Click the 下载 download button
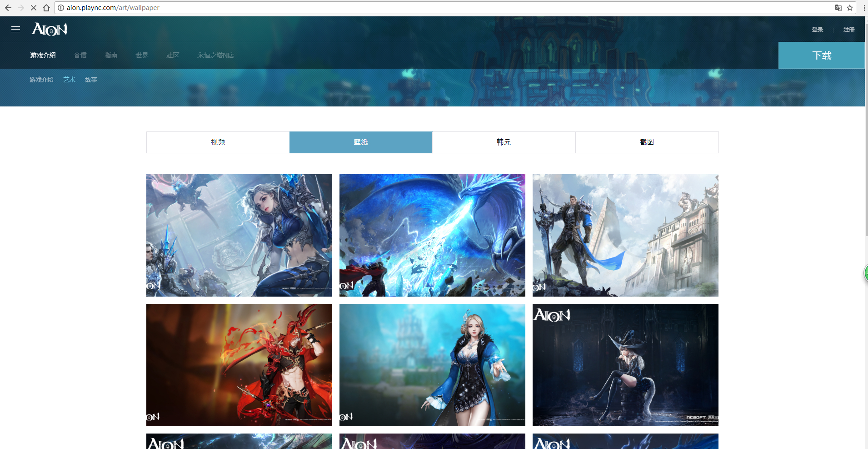The height and width of the screenshot is (449, 868). point(822,55)
